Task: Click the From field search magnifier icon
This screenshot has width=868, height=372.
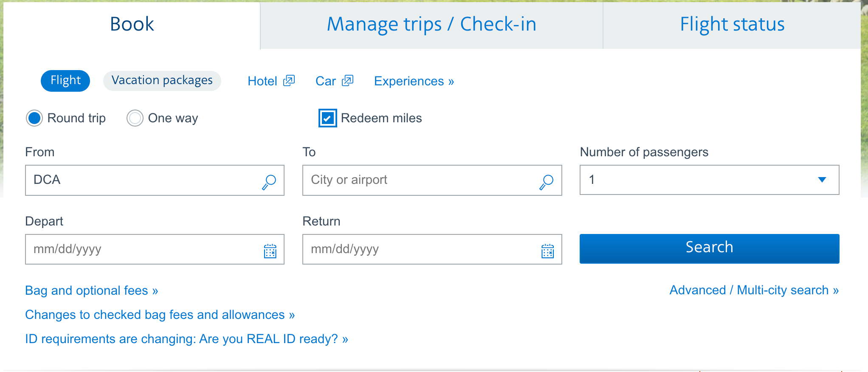Action: click(x=269, y=181)
